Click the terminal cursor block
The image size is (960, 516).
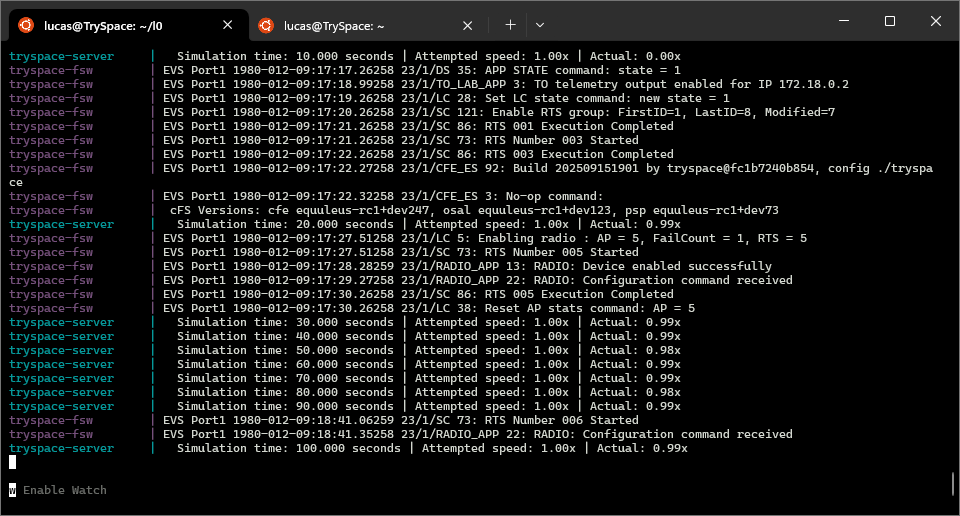click(12, 462)
